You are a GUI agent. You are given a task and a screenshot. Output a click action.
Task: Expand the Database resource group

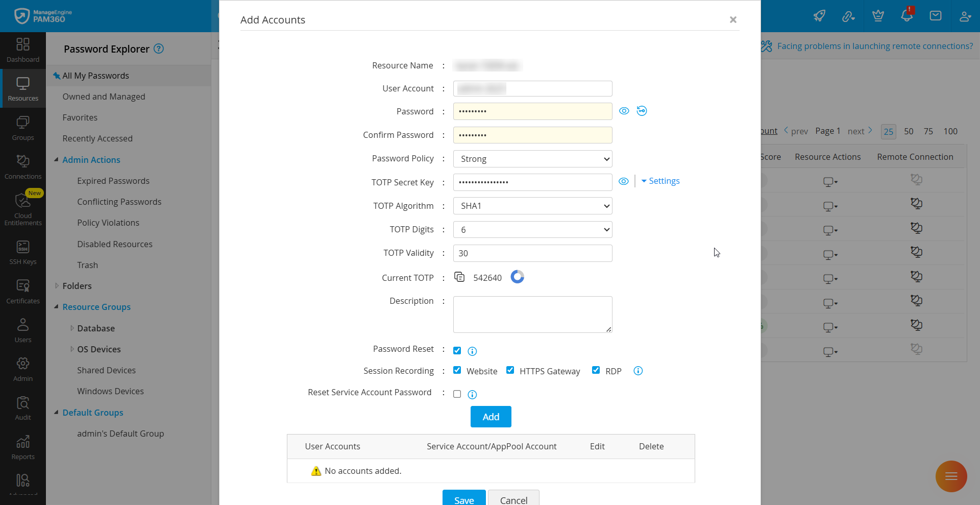(x=72, y=328)
